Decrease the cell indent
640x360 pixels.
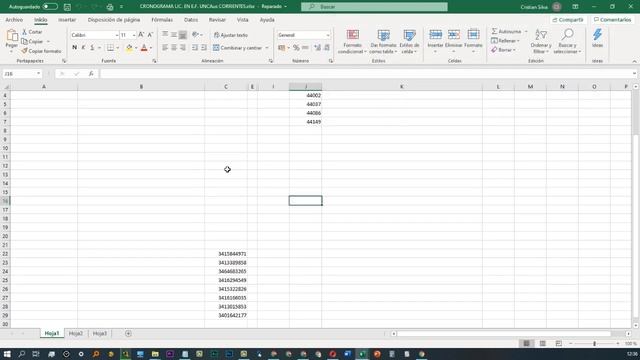[x=195, y=48]
